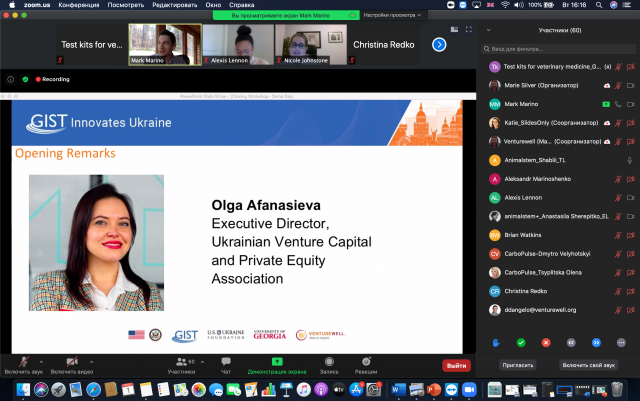640x401 pixels.
Task: Click Christina Redko video off icon
Action: [x=631, y=292]
